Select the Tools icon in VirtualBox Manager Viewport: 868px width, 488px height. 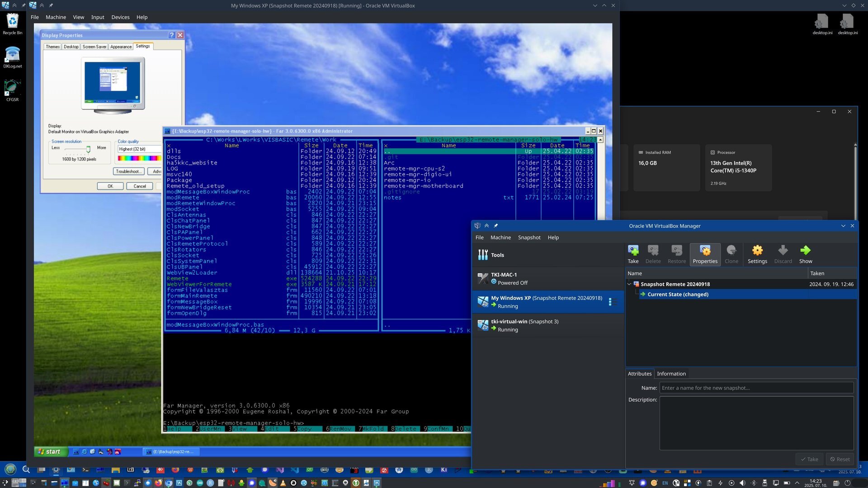483,255
